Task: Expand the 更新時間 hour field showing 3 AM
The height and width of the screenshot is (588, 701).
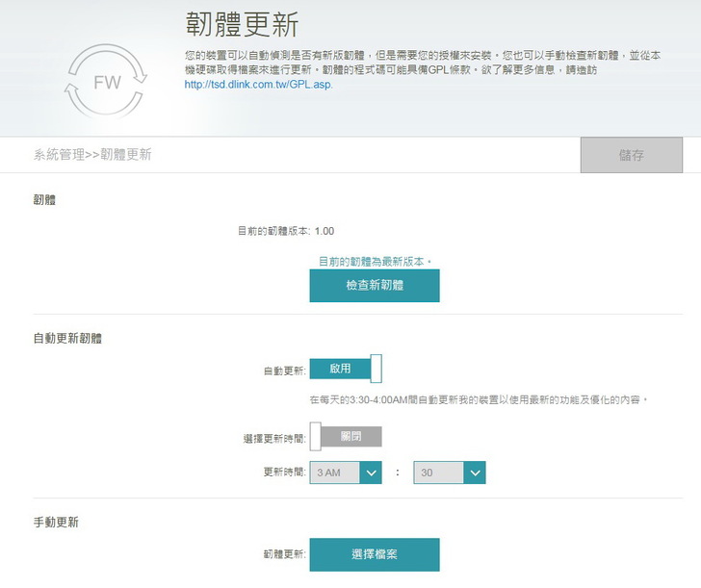Action: pyautogui.click(x=335, y=473)
